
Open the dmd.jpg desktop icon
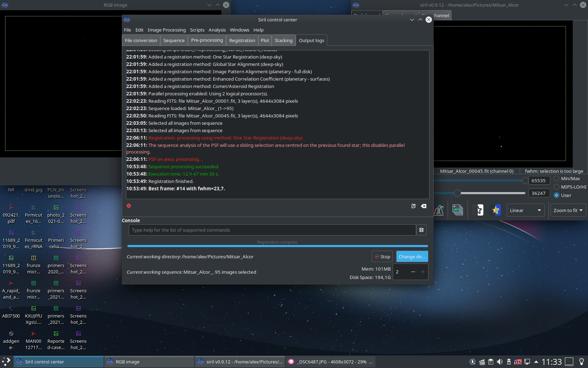pyautogui.click(x=34, y=190)
